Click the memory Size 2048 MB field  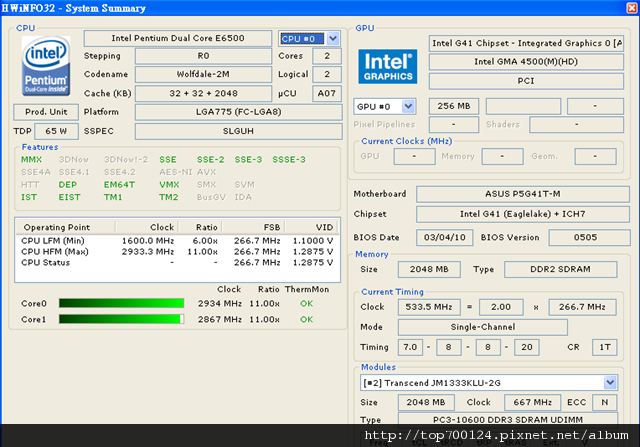point(429,269)
